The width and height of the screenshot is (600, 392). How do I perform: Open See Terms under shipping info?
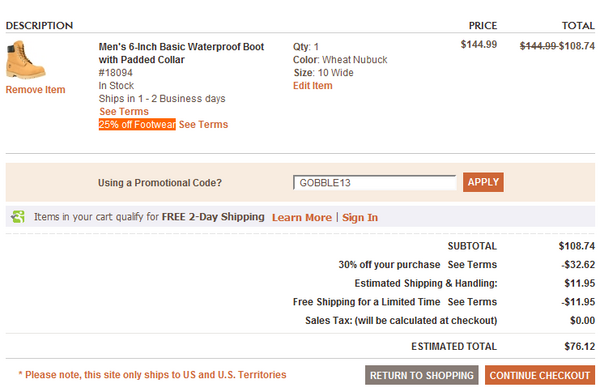point(124,111)
